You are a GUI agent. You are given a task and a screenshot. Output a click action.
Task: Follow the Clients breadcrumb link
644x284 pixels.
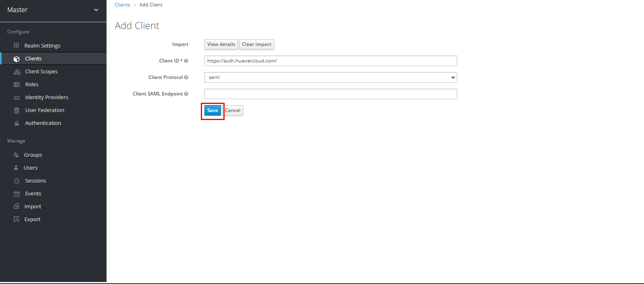122,5
